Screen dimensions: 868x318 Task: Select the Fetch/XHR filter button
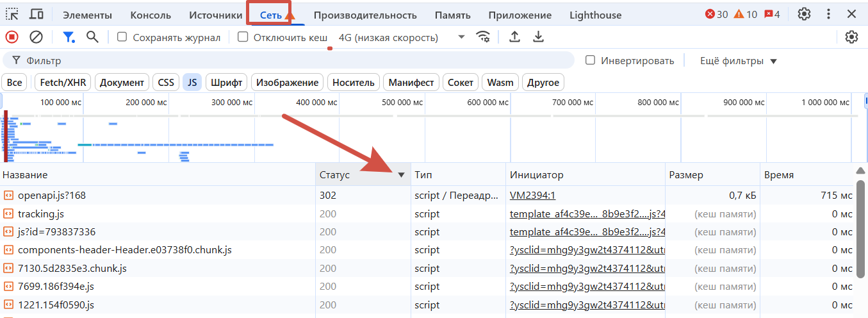(63, 82)
